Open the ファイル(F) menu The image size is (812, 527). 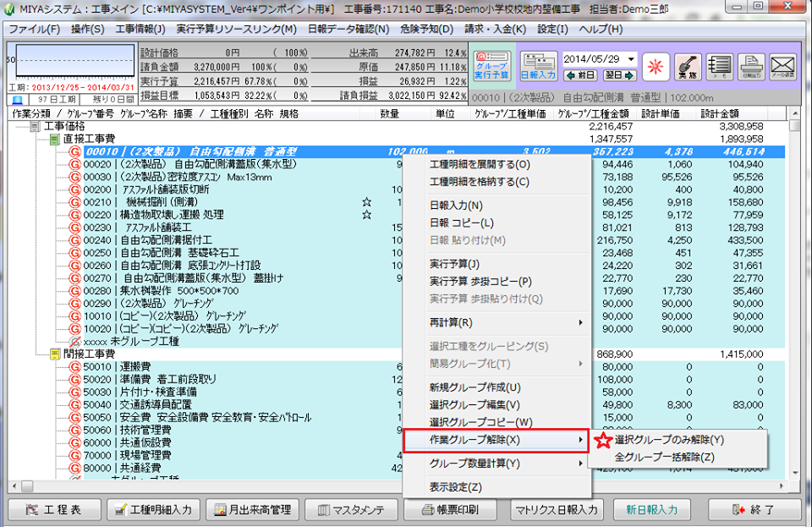[34, 29]
